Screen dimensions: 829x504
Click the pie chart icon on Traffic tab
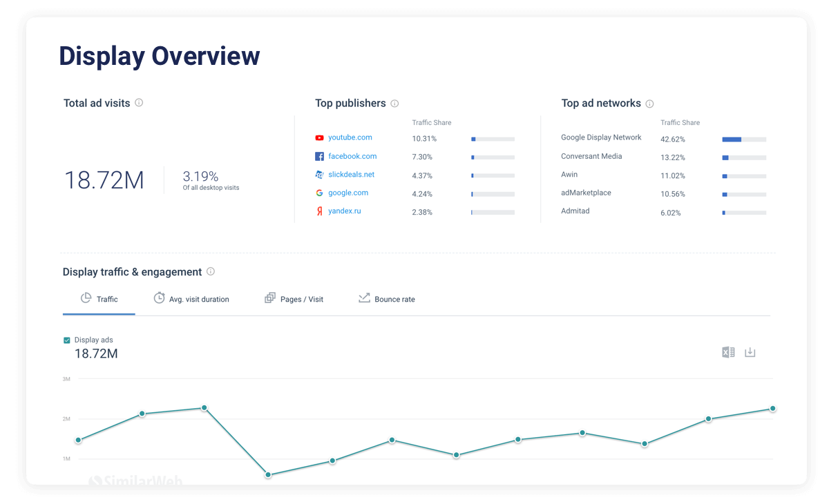pyautogui.click(x=86, y=298)
